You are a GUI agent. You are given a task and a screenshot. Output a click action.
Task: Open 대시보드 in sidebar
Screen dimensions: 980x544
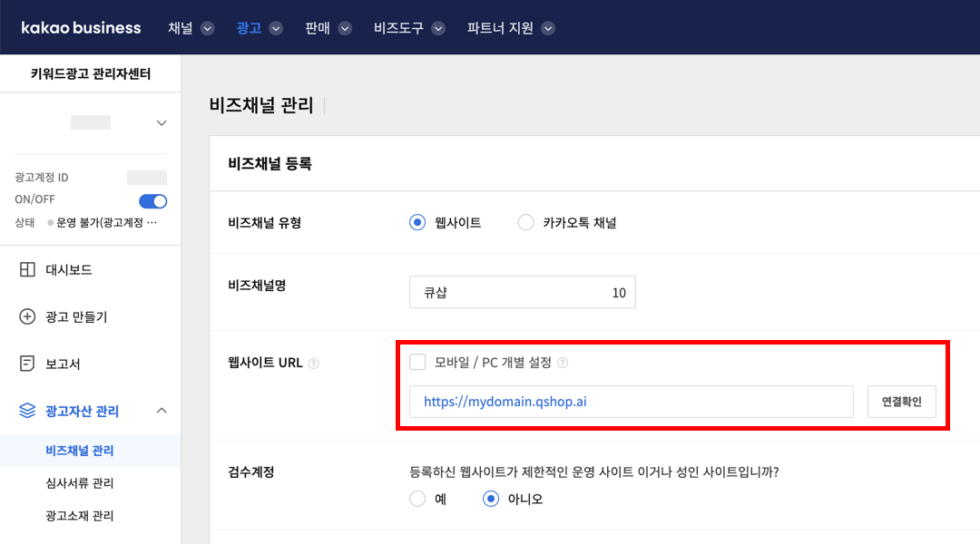[x=69, y=270]
